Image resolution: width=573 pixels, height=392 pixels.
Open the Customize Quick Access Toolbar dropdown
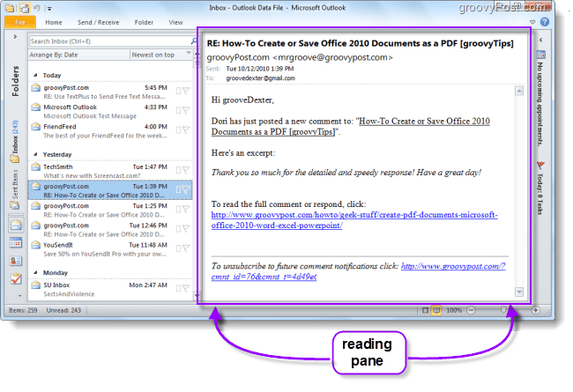tap(49, 9)
